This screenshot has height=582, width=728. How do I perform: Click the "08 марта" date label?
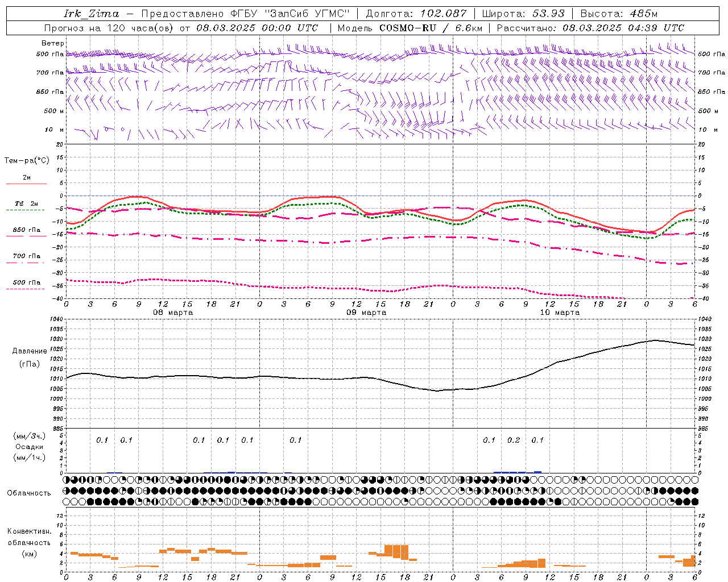[173, 313]
